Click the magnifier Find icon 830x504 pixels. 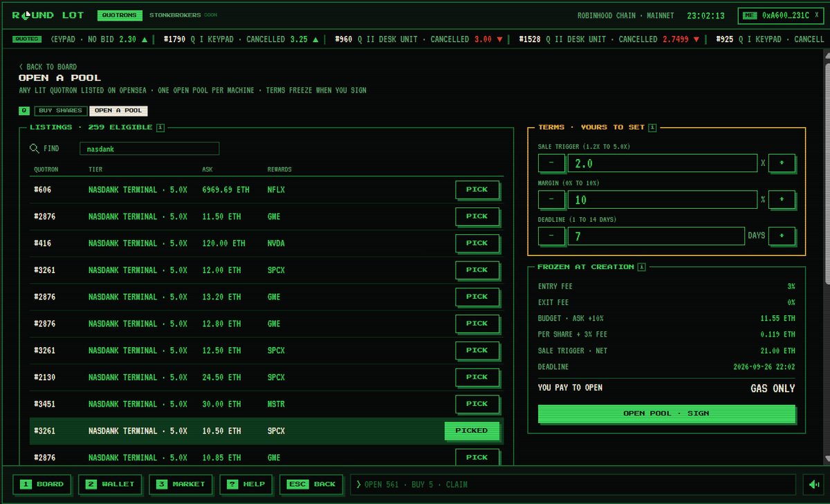(35, 149)
